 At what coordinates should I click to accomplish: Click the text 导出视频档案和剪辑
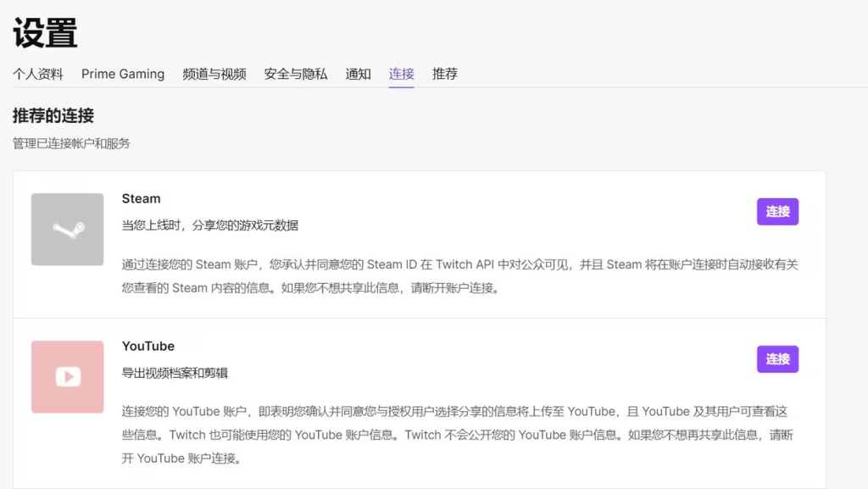[175, 373]
